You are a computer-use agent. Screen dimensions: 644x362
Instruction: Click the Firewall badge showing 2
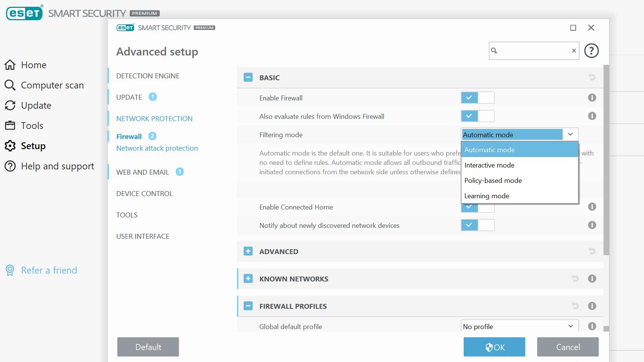tap(152, 136)
